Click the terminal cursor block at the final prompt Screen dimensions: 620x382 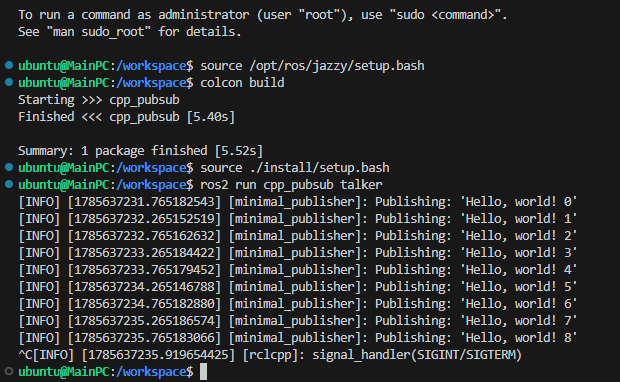coord(203,372)
